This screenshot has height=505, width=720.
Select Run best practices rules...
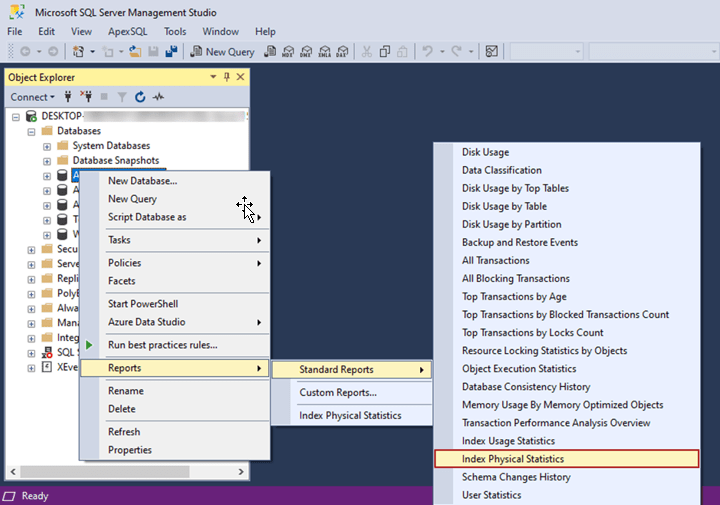tap(174, 345)
